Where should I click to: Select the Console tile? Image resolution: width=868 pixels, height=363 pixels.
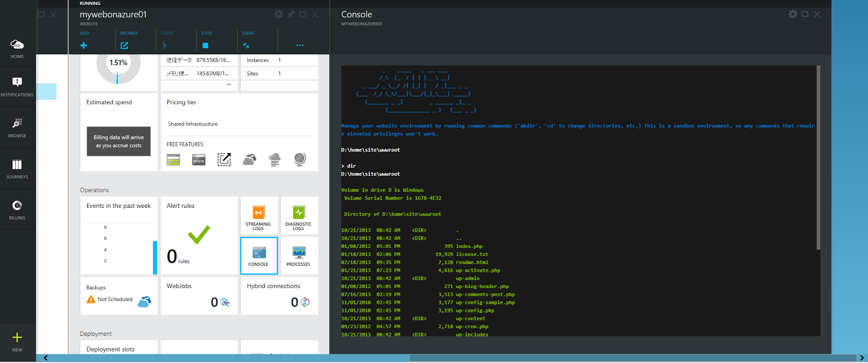point(259,256)
